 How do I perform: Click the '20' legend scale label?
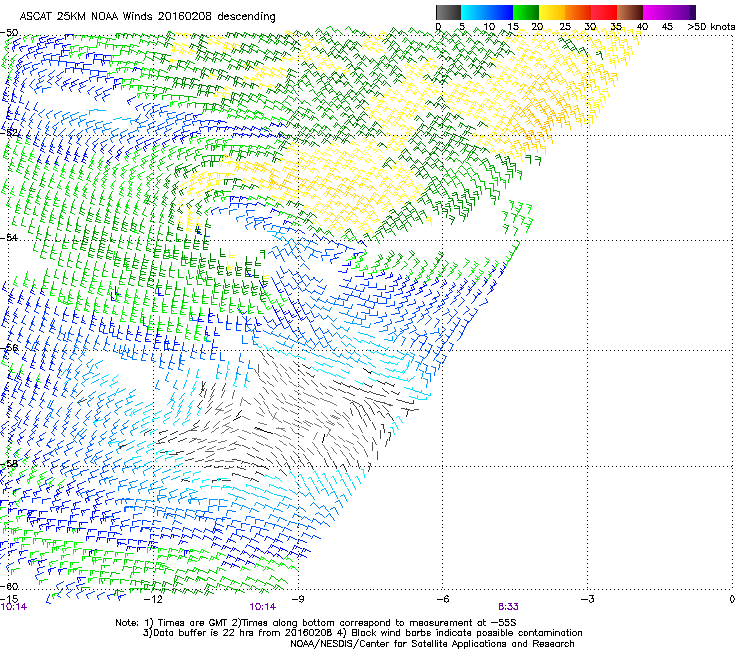[x=537, y=27]
